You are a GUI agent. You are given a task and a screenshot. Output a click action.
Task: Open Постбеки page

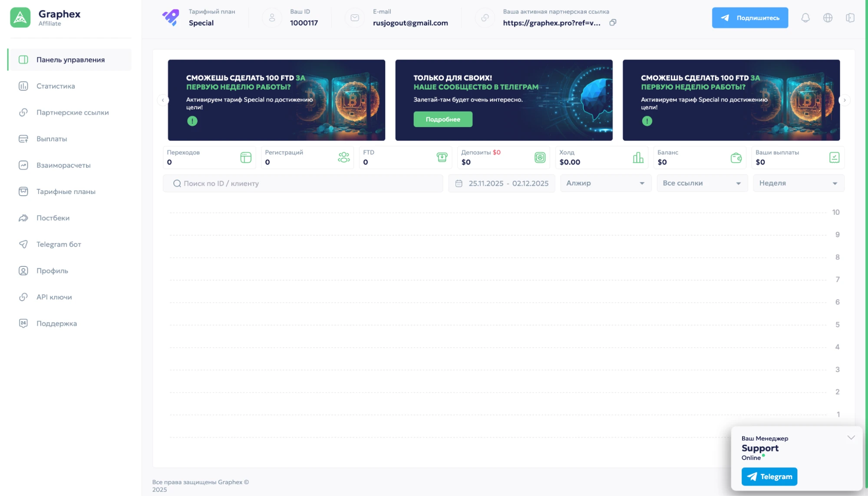70,218
